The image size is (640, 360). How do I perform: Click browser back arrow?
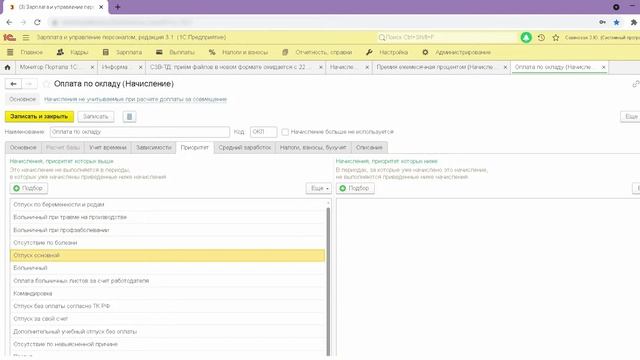coord(9,22)
